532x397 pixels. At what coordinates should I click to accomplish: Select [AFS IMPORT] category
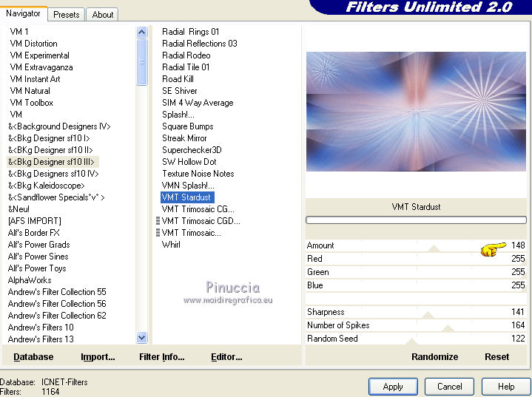coord(34,221)
